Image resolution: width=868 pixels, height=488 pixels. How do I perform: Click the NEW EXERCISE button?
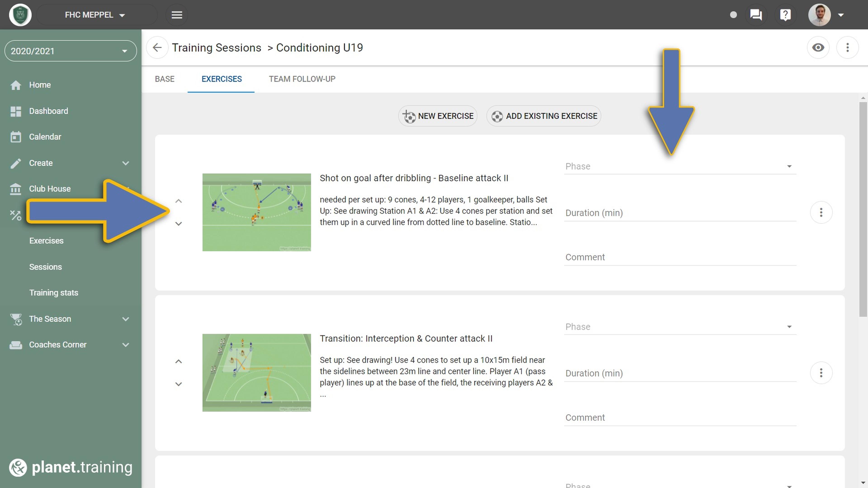point(438,116)
